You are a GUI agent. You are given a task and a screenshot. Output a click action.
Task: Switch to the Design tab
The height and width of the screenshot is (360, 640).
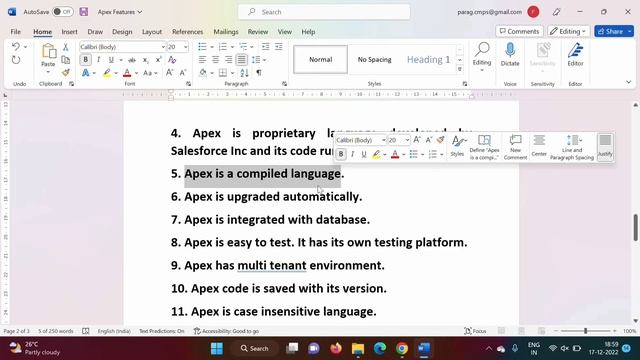point(122,31)
